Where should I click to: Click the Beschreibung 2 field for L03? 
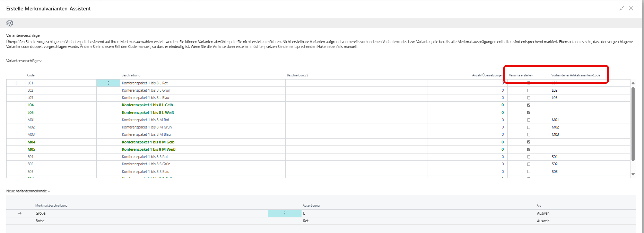pos(356,98)
